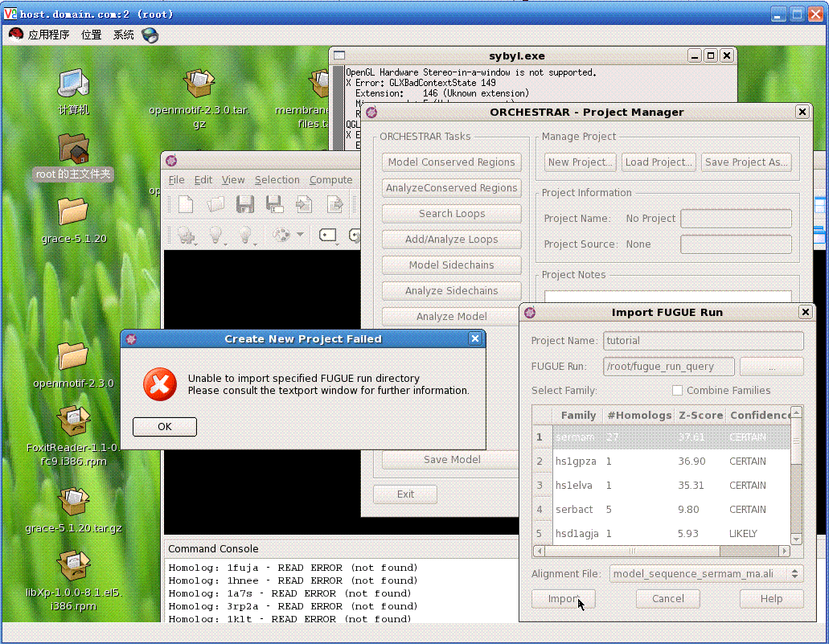Click the Save Project As... button
Viewport: 829px width, 644px height.
click(746, 162)
